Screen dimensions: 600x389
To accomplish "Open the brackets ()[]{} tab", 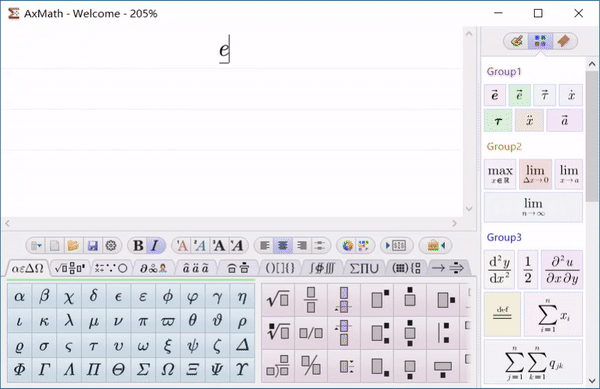I will (x=280, y=268).
